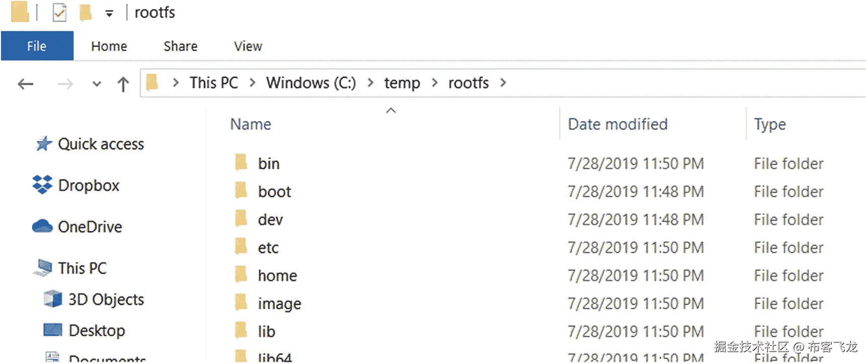Sort by the Date modified column header
Viewport: 868px width, 364px height.
(x=617, y=124)
